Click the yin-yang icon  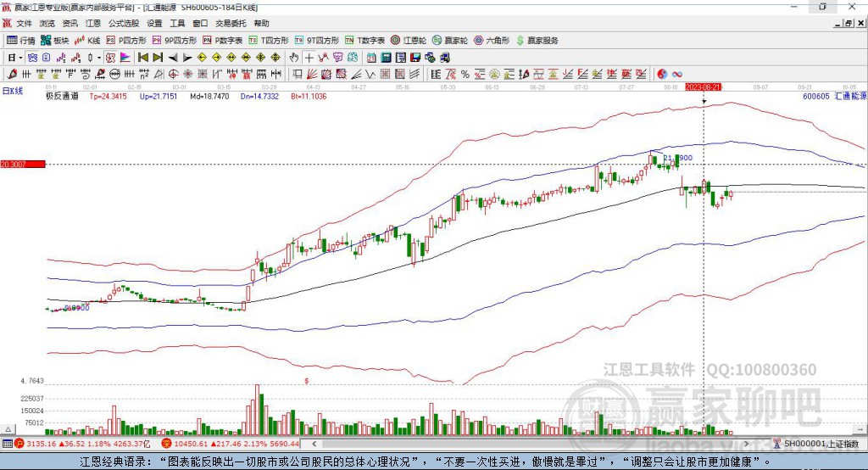click(662, 74)
